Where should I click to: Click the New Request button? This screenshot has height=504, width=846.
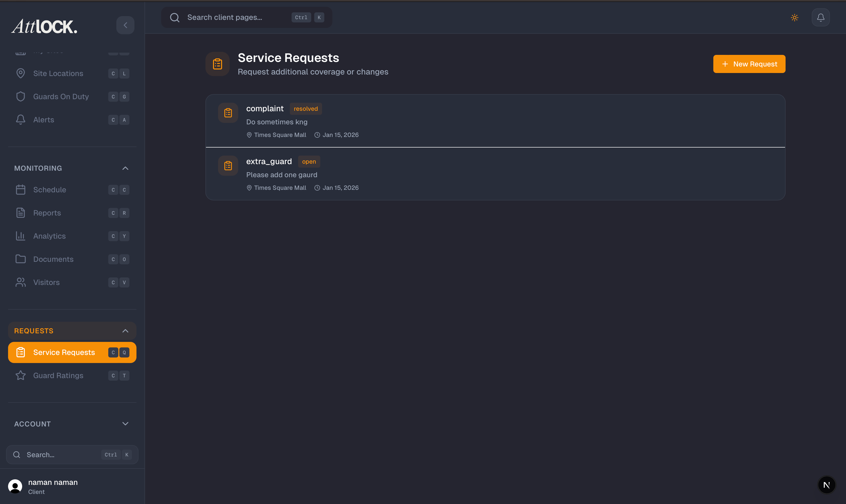[749, 64]
